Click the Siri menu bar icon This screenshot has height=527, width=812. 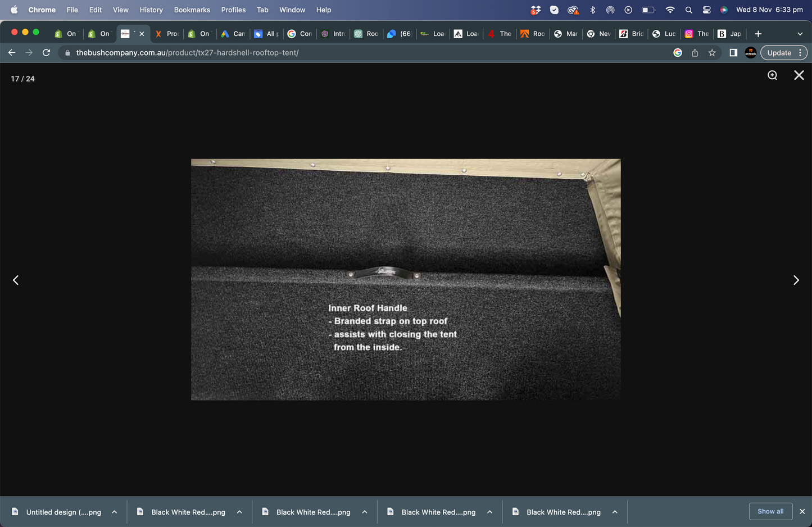[724, 10]
